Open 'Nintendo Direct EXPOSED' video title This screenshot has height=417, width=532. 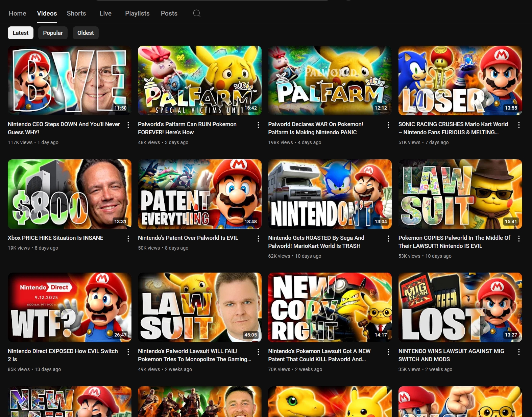pyautogui.click(x=63, y=355)
